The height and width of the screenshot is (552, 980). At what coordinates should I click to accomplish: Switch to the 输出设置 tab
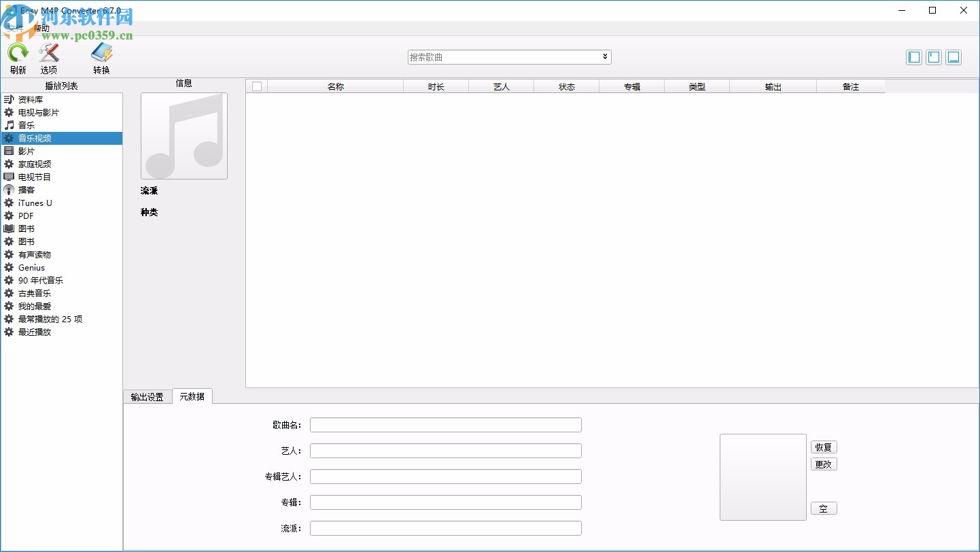click(147, 396)
